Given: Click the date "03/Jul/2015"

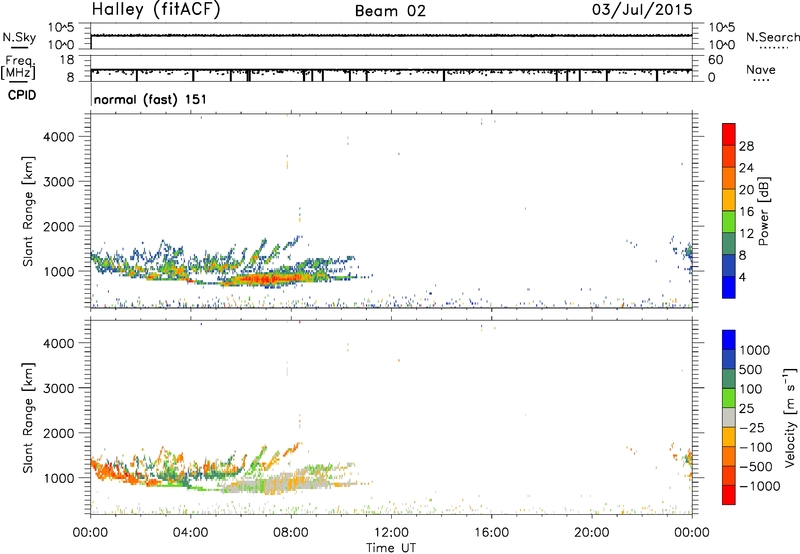Looking at the screenshot, I should (x=642, y=10).
